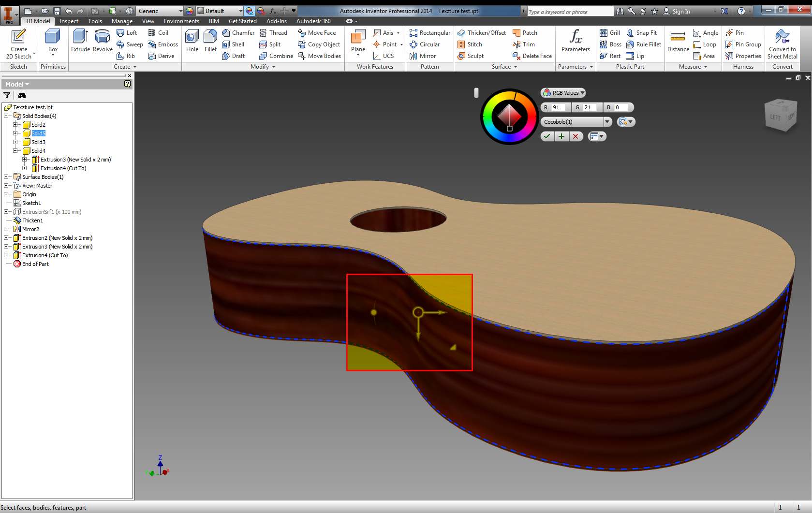Switch to the Environments tab
Image resolution: width=812 pixels, height=513 pixels.
(x=181, y=21)
